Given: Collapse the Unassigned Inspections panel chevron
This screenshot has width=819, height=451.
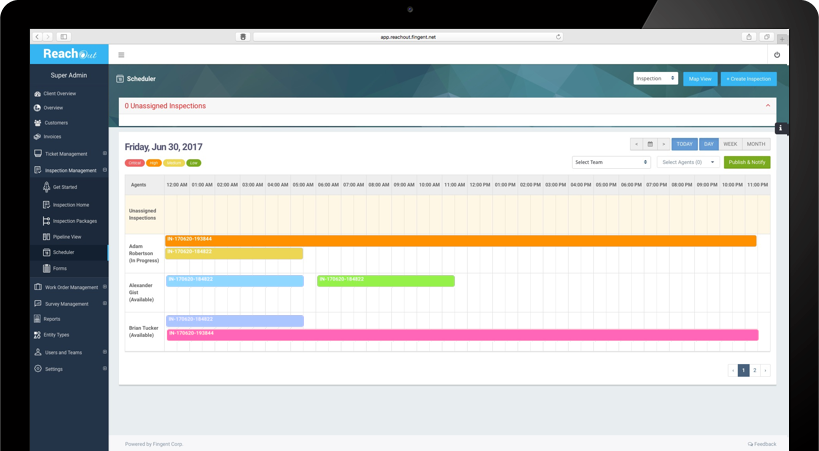Looking at the screenshot, I should pos(768,106).
